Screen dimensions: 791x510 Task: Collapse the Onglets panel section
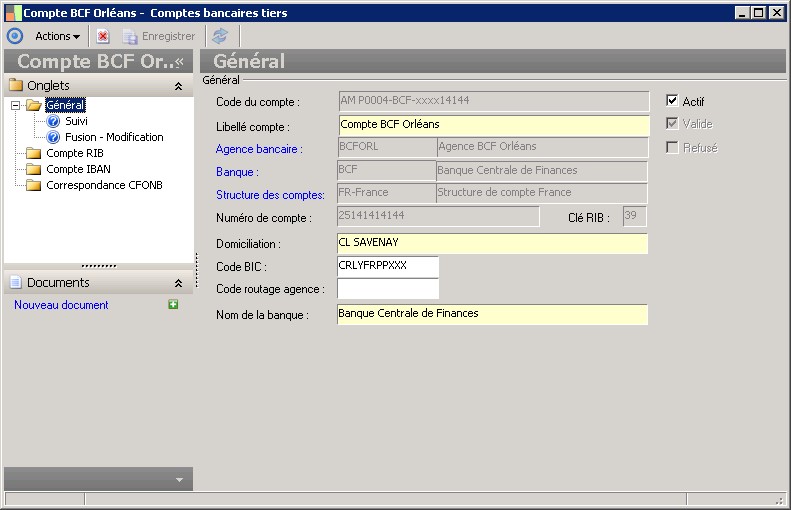point(178,86)
